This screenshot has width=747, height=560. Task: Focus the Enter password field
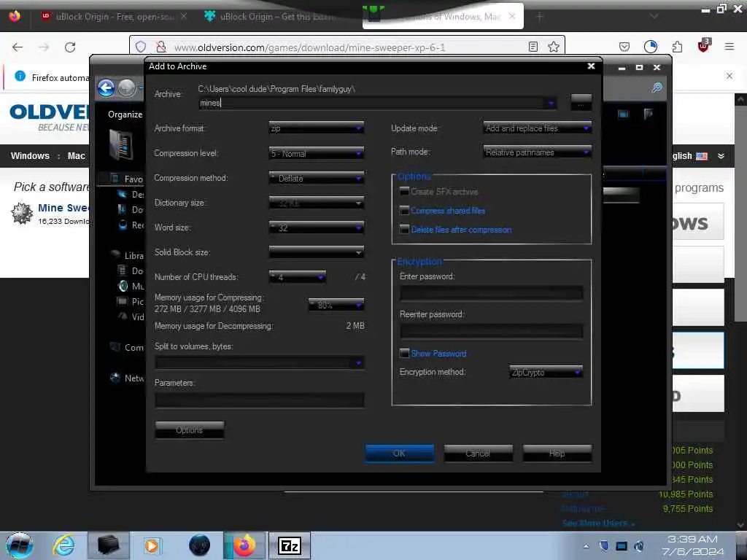pyautogui.click(x=491, y=293)
